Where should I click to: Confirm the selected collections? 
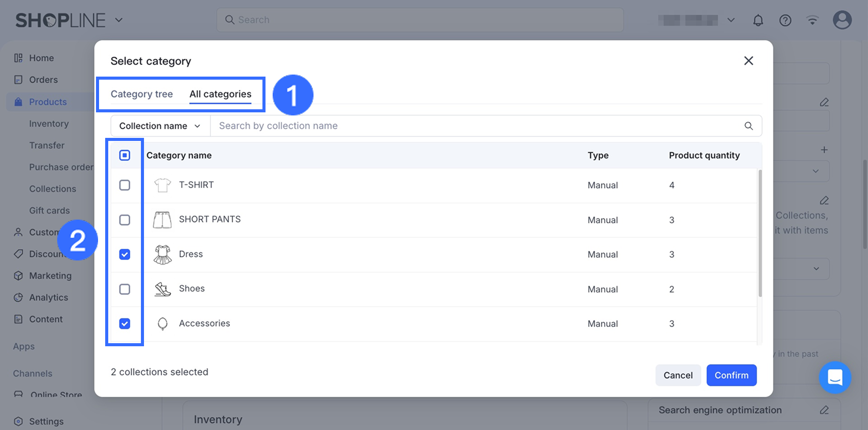coord(732,375)
